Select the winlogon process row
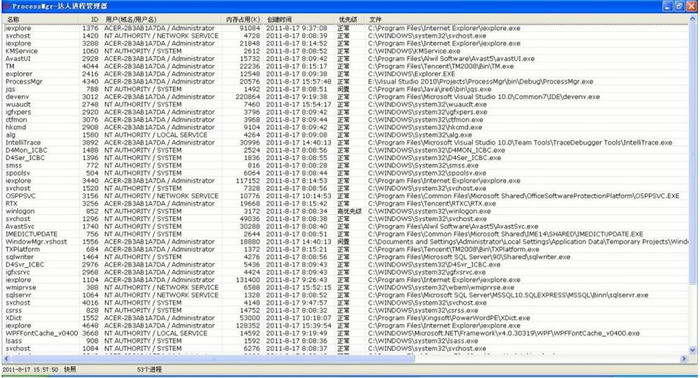This screenshot has width=700, height=378. click(x=346, y=211)
